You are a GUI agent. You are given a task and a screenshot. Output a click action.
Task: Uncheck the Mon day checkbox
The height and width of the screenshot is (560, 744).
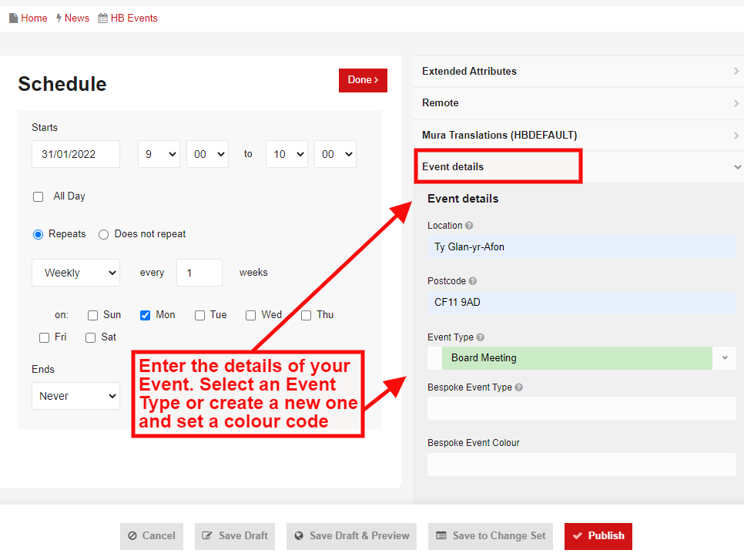tap(145, 314)
